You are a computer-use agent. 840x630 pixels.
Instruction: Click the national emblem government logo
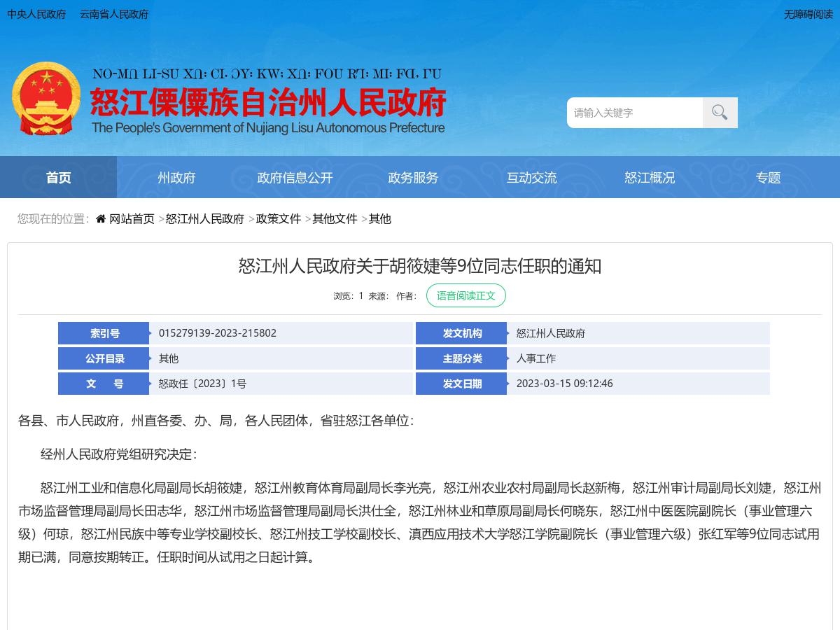pyautogui.click(x=46, y=98)
